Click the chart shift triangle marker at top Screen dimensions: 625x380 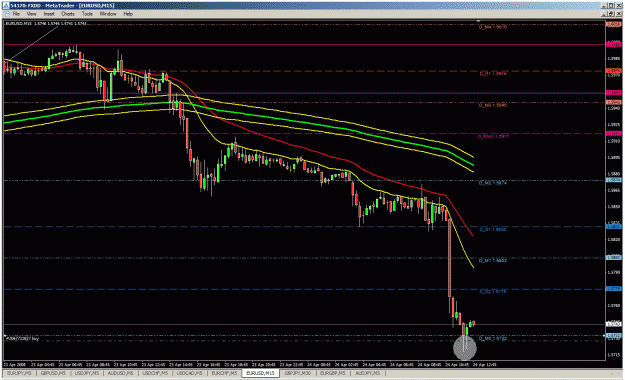point(479,21)
